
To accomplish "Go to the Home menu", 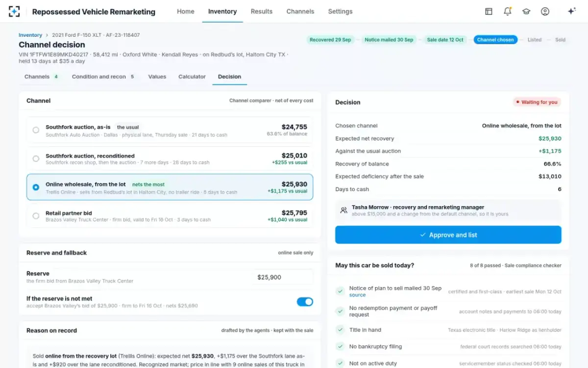I will (x=186, y=11).
